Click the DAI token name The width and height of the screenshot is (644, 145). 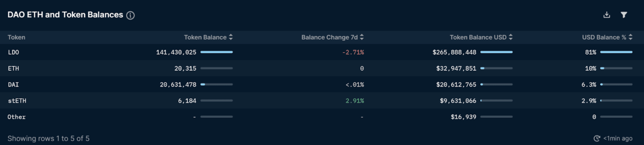13,85
